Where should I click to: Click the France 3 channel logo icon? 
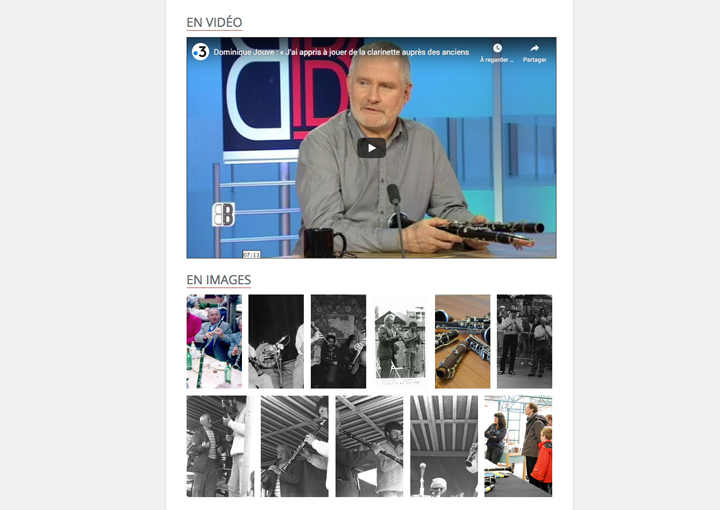[200, 52]
